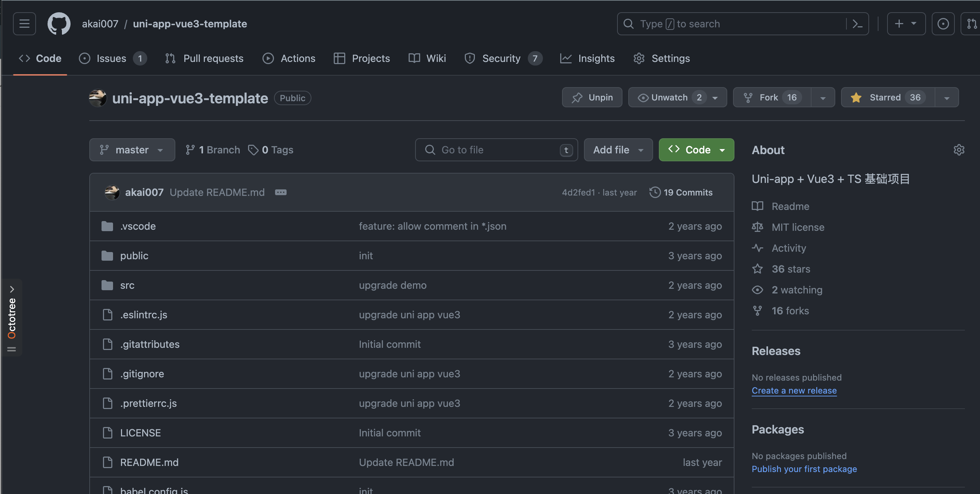Open the issues inbox icon in header

[943, 24]
